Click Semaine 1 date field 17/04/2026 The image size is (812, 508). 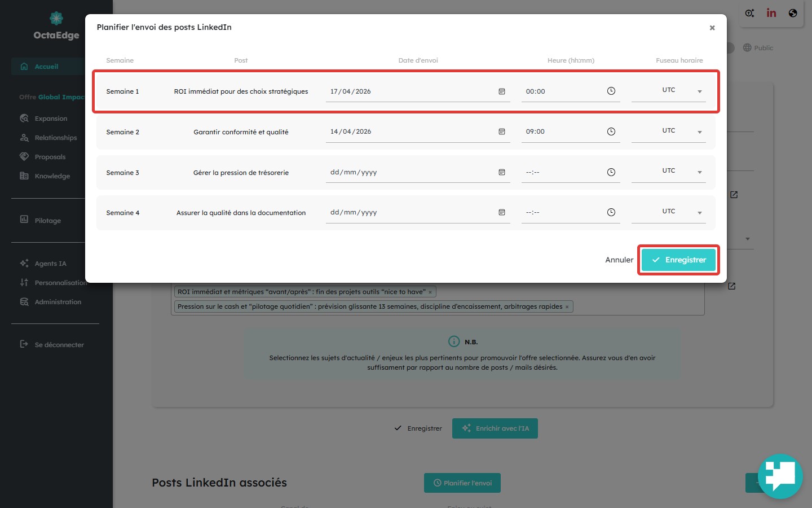click(x=418, y=91)
